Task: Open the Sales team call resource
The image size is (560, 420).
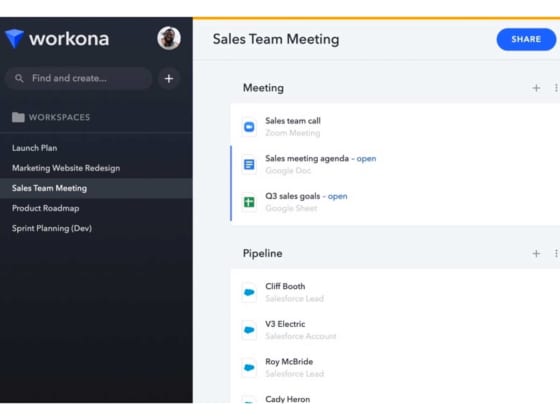Action: click(x=292, y=121)
